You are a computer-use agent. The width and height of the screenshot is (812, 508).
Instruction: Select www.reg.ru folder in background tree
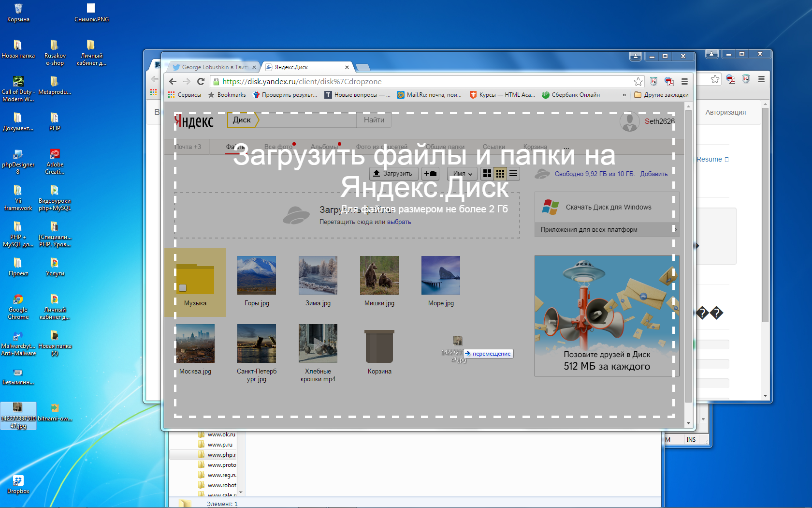click(217, 475)
